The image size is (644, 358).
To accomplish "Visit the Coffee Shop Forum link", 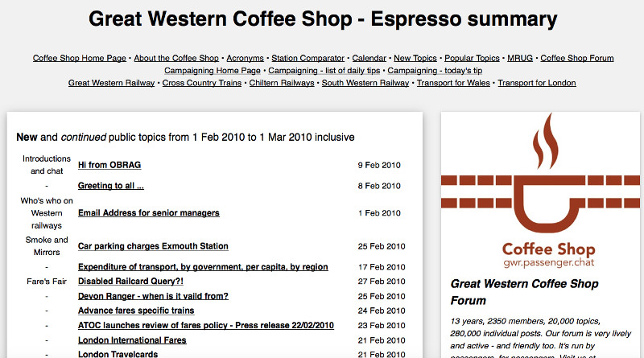I will pos(577,58).
